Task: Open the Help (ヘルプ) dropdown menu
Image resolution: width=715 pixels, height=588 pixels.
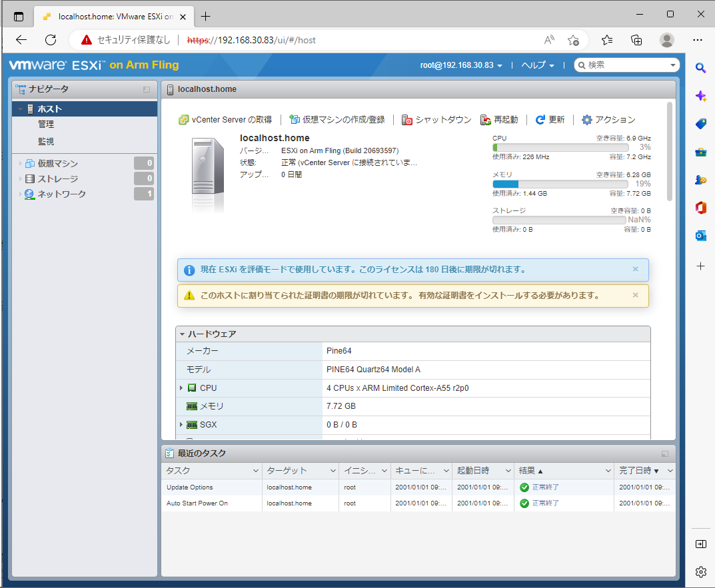Action: (x=538, y=65)
